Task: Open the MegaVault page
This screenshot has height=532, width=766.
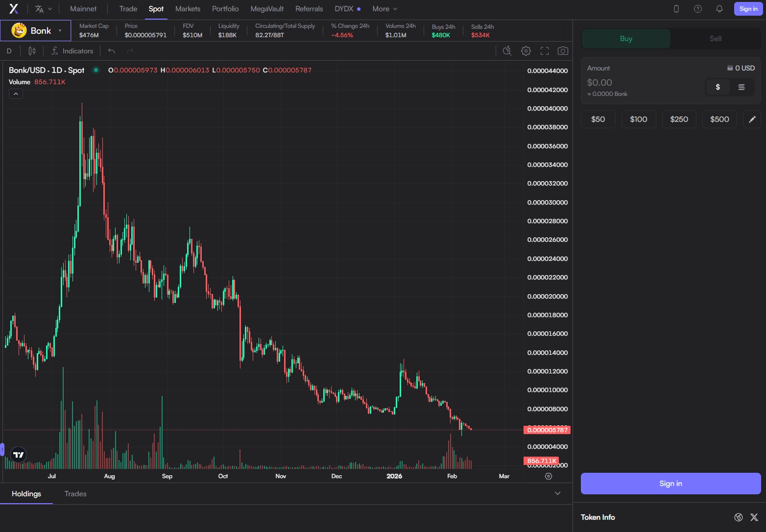Action: 267,9
